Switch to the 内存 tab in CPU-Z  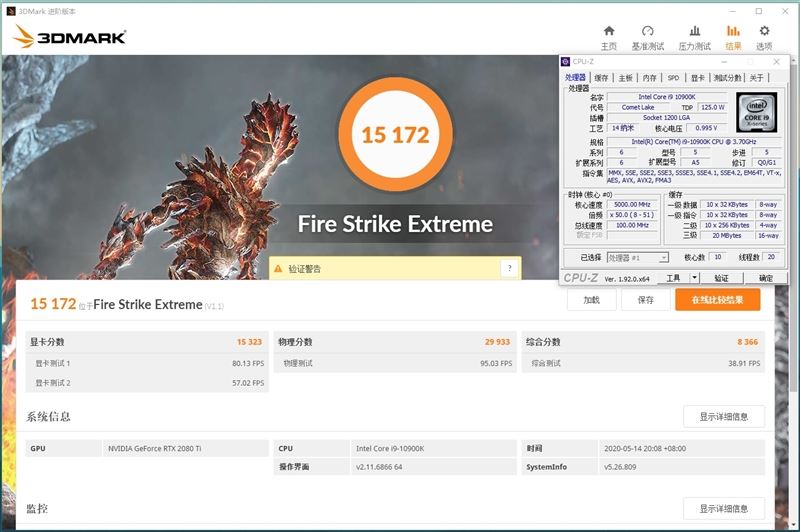tap(649, 78)
